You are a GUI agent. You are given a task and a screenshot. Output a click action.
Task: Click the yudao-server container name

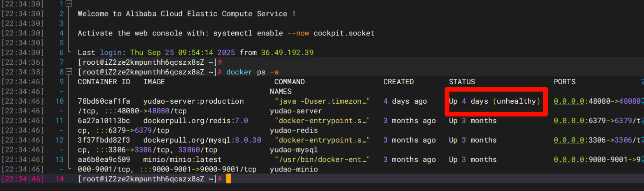296,111
